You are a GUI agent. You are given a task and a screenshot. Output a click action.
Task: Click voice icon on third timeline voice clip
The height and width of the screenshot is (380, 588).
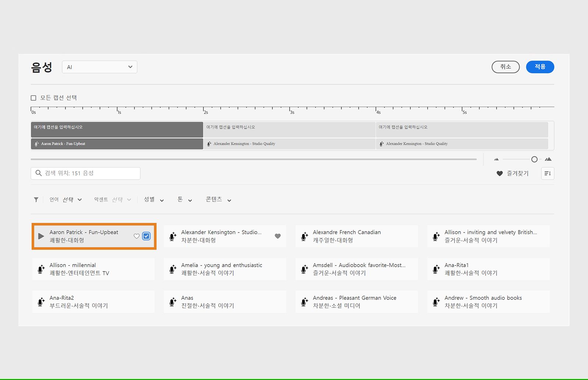381,144
